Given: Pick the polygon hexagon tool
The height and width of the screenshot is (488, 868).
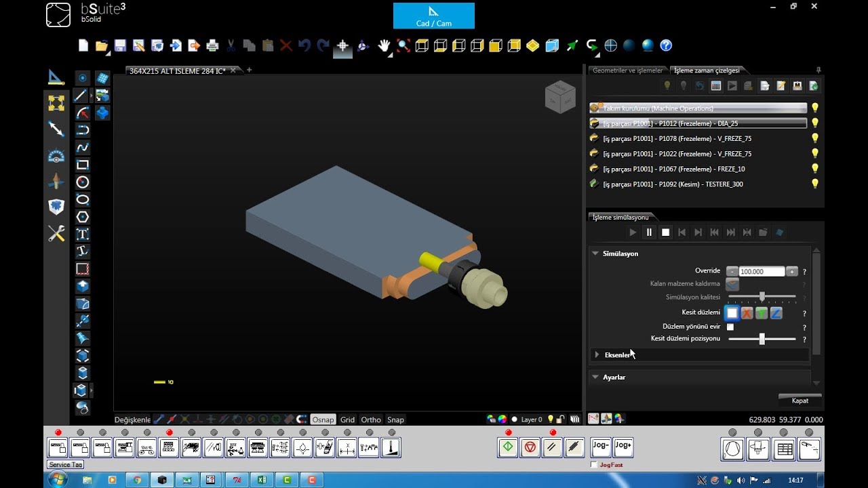Looking at the screenshot, I should pyautogui.click(x=83, y=217).
